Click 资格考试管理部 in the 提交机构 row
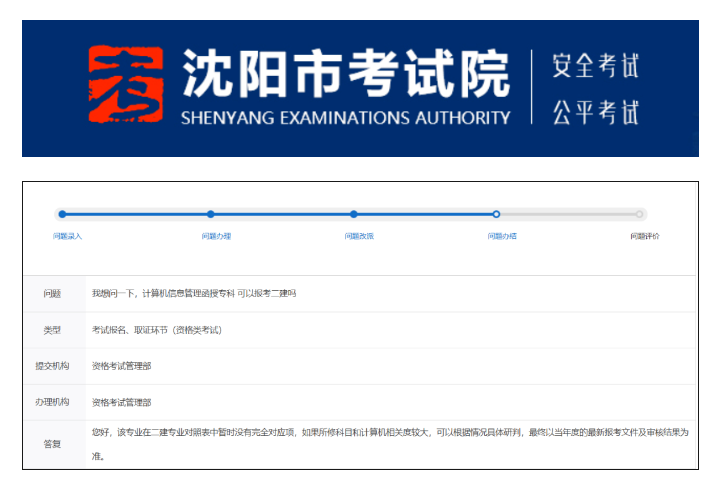This screenshot has height=493, width=720. point(121,366)
